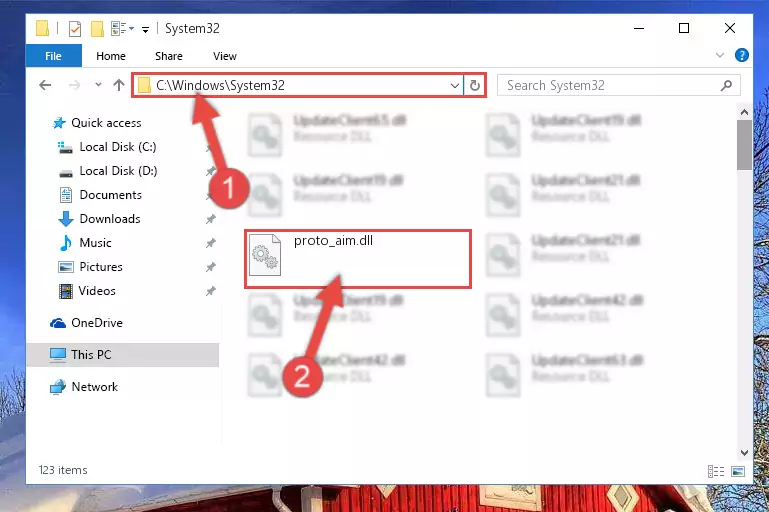
Task: Open the Customize Quick Access Toolbar dropdown
Action: (x=145, y=30)
